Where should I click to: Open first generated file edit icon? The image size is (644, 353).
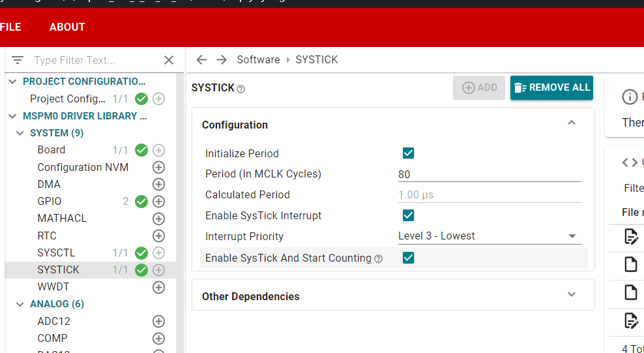(631, 237)
